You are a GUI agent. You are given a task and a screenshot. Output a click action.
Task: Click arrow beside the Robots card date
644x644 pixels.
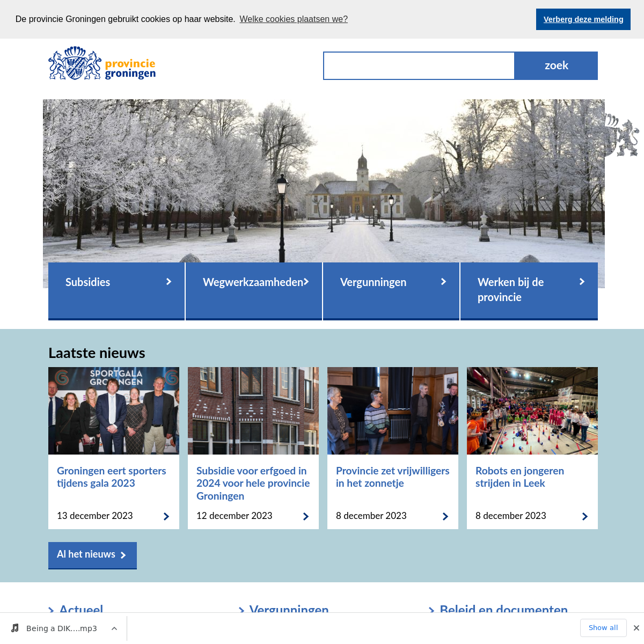[x=585, y=516]
